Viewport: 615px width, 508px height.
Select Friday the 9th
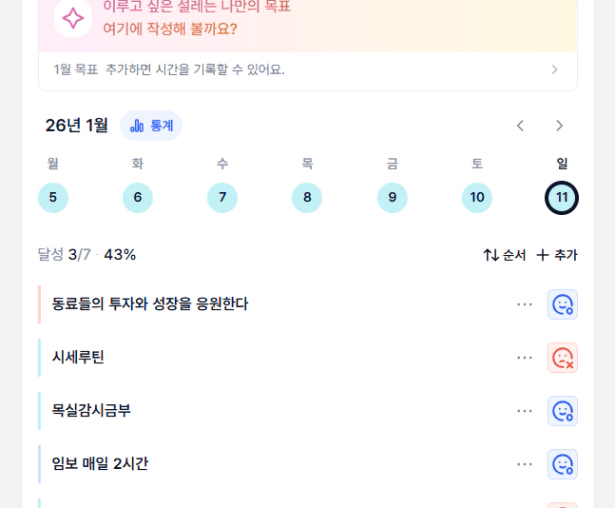pyautogui.click(x=392, y=197)
